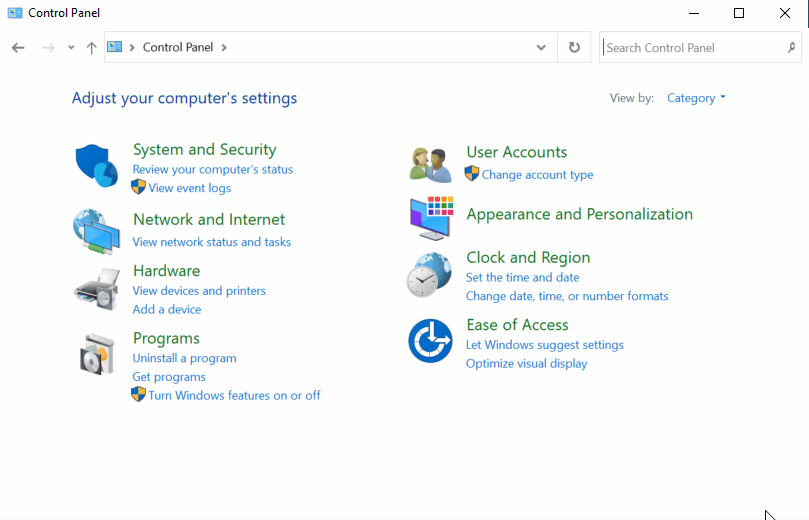This screenshot has height=520, width=809.
Task: Open Network and Internet heading
Action: point(209,219)
